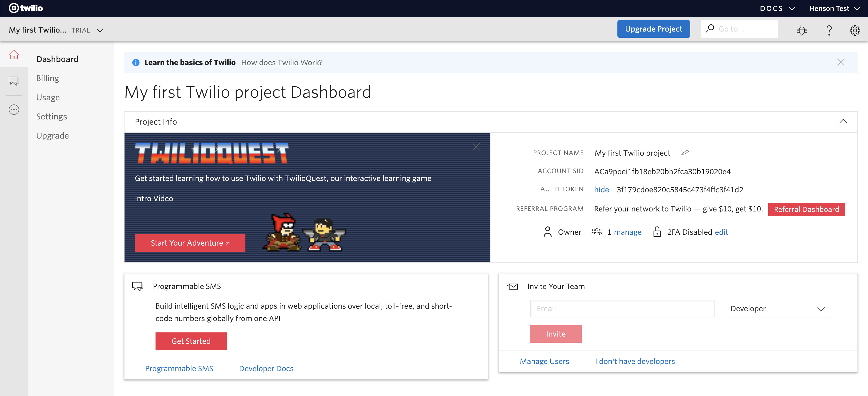Edit the 2FA setting link

tap(722, 232)
